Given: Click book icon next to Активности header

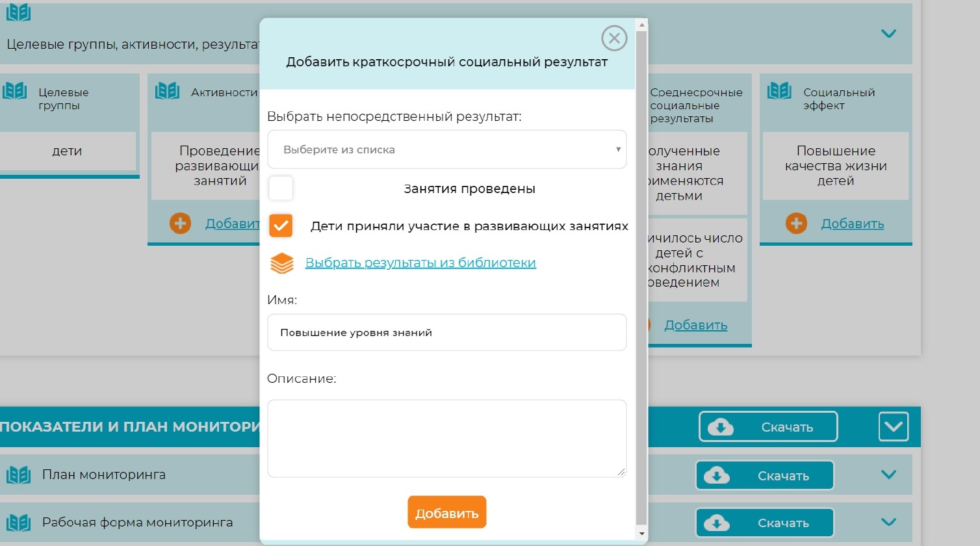Looking at the screenshot, I should [x=167, y=91].
